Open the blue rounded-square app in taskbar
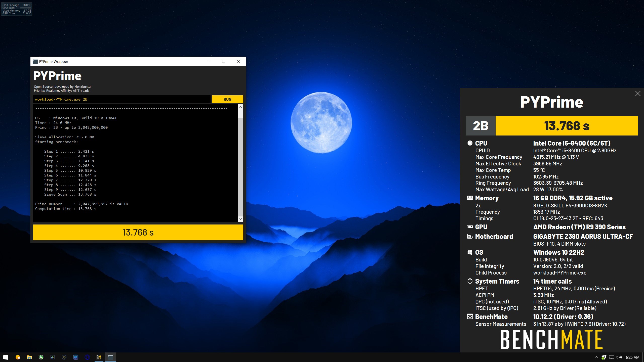 (x=76, y=357)
